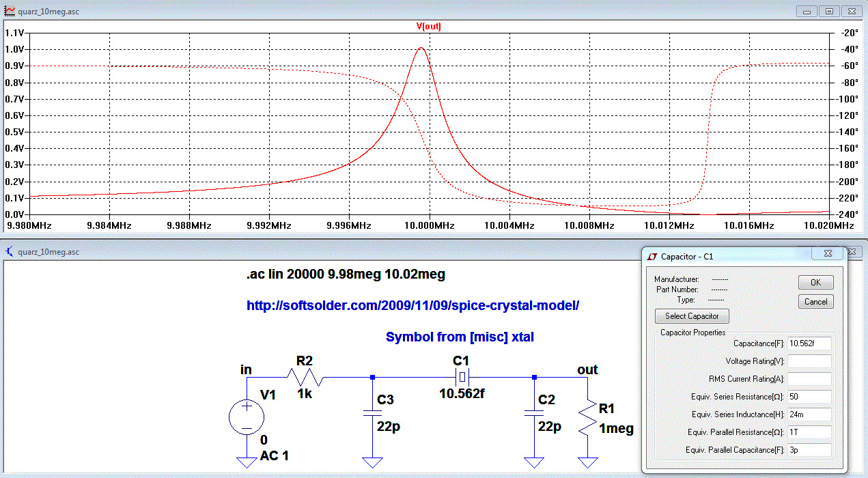Click OK in the Capacitor dialog
The image size is (868, 478).
[x=815, y=283]
